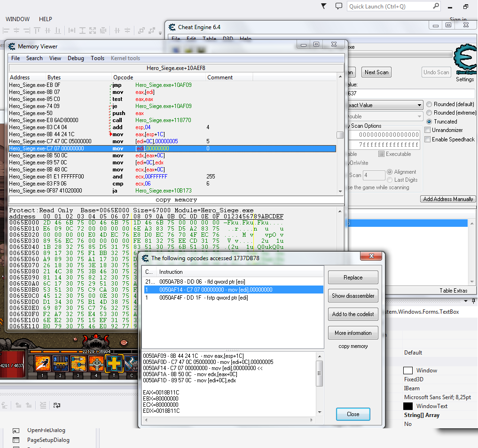Select the Truncated radio button

pyautogui.click(x=429, y=122)
